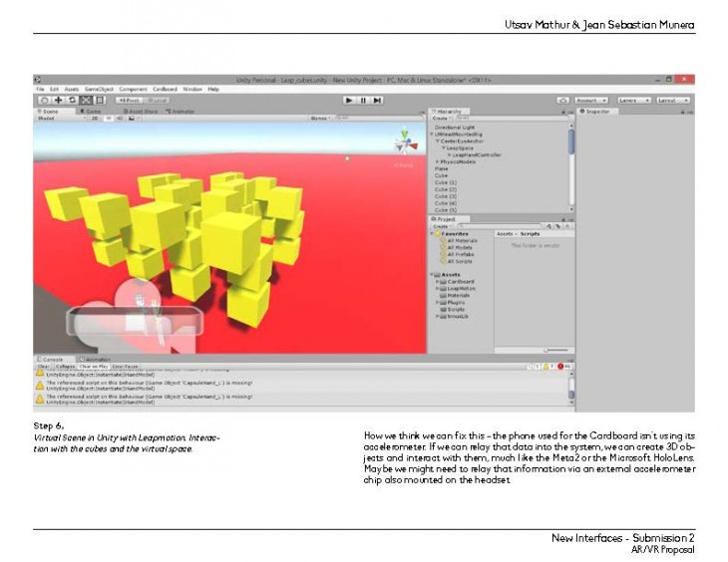Toggle Collapse in the Console
Viewport: 728px width, 562px height.
65,367
